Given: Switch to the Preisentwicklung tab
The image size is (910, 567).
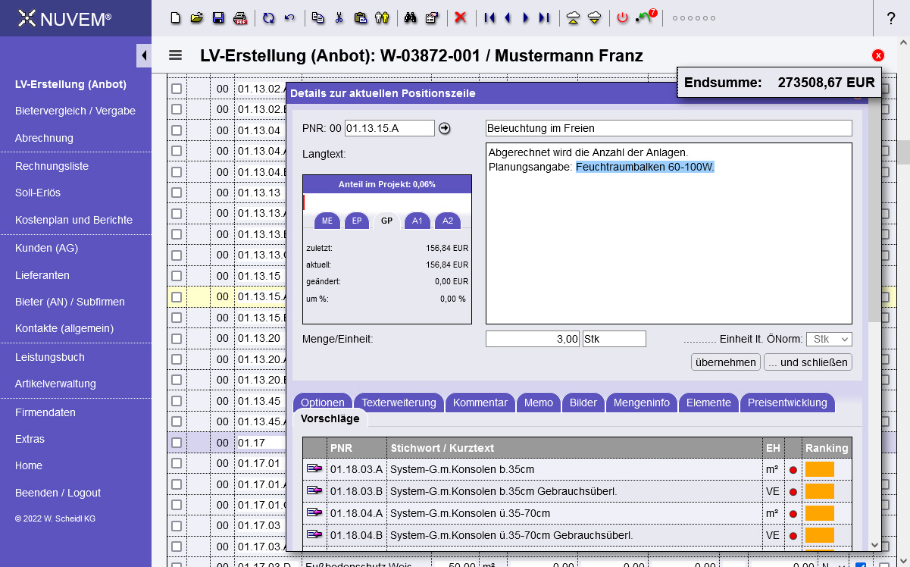Looking at the screenshot, I should pyautogui.click(x=787, y=403).
